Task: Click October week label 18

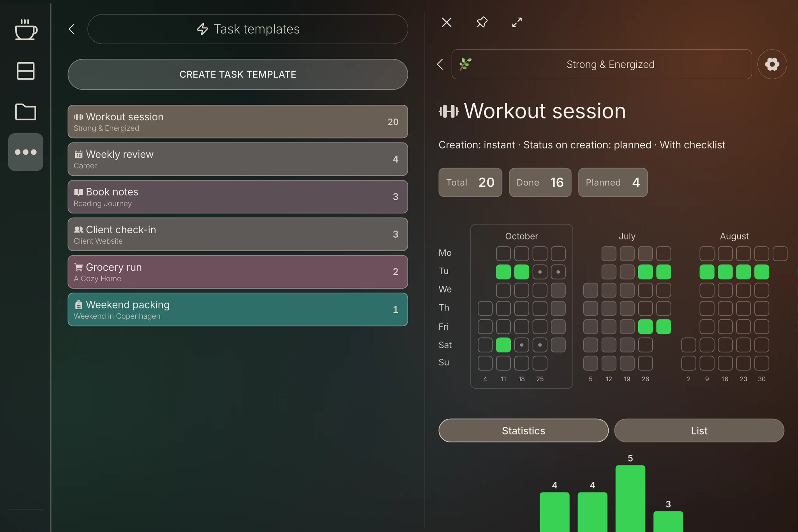Action: coord(521,379)
